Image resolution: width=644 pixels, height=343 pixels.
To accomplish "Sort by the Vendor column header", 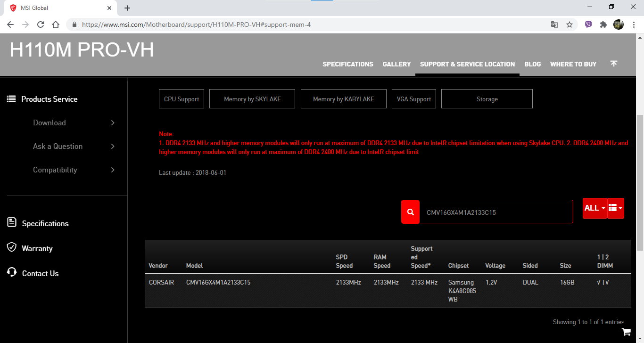I will (x=158, y=266).
